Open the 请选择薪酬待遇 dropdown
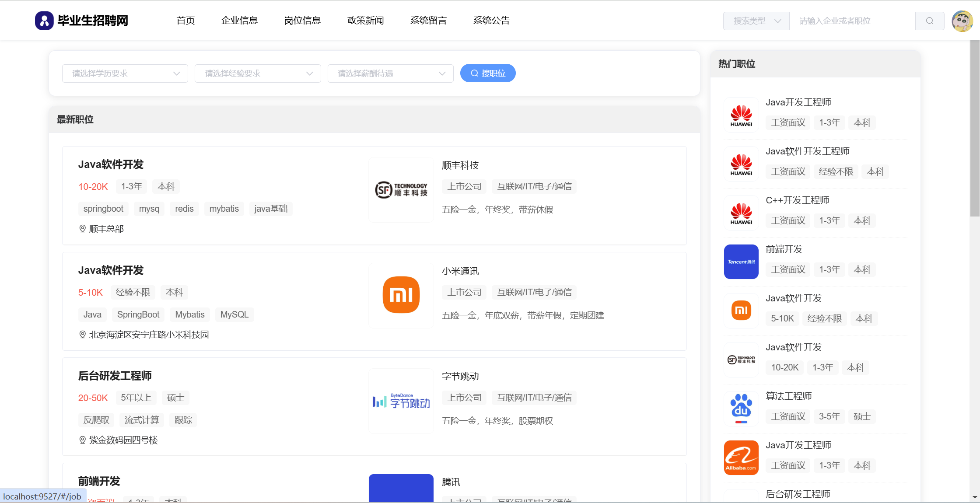The image size is (980, 503). [390, 73]
